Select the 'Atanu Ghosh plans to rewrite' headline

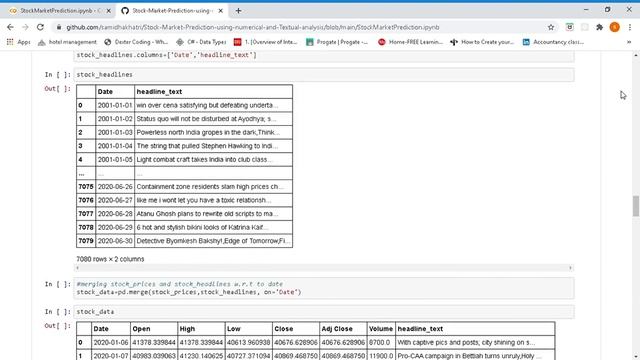coord(213,213)
